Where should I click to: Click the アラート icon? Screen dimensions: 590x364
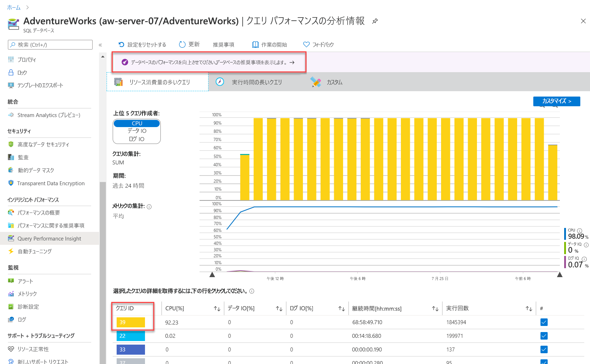11,281
